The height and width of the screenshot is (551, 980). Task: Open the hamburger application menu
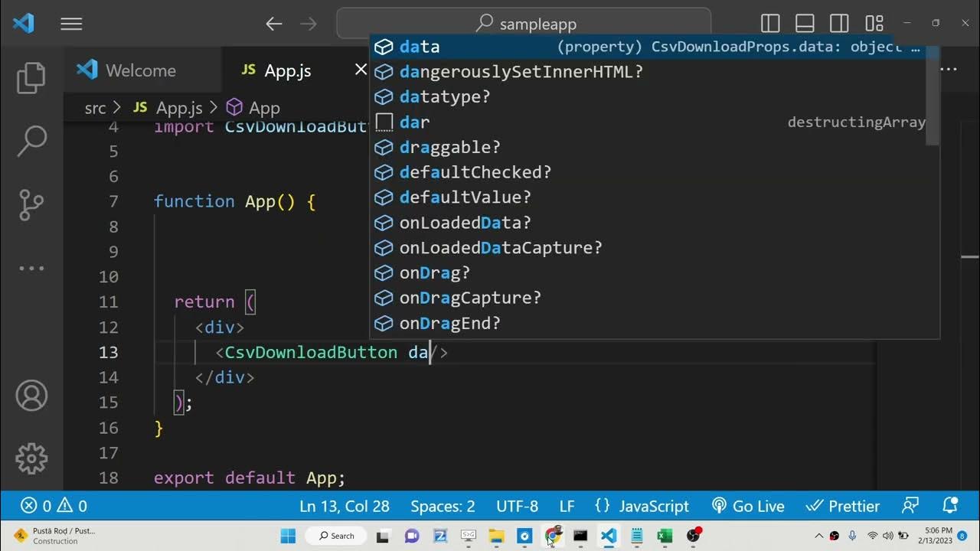[x=71, y=24]
